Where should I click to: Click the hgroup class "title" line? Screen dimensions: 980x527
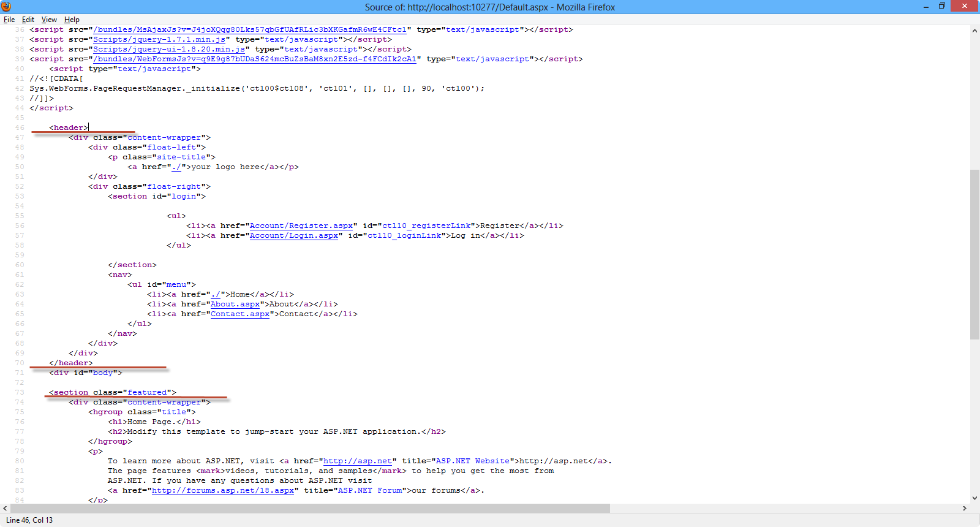tap(142, 412)
